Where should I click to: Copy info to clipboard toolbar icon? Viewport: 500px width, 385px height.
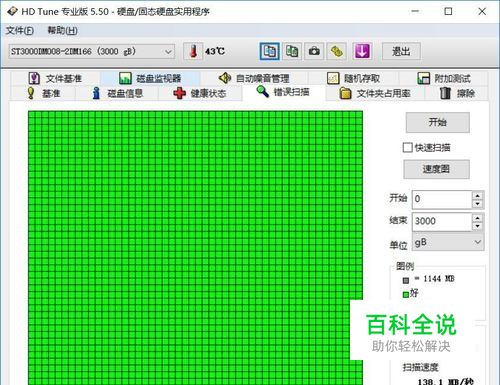tap(270, 51)
